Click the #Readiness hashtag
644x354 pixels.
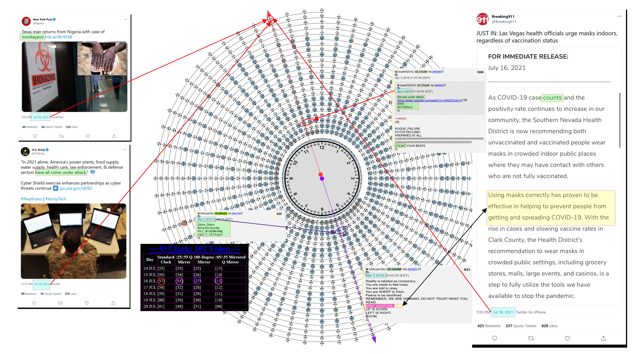(31, 199)
